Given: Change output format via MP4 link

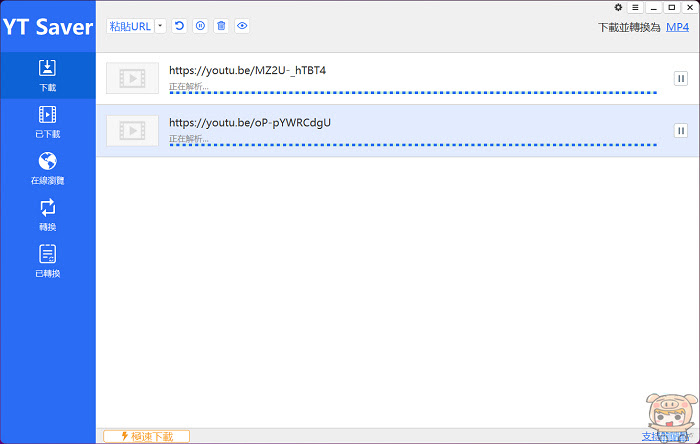Looking at the screenshot, I should click(x=677, y=27).
